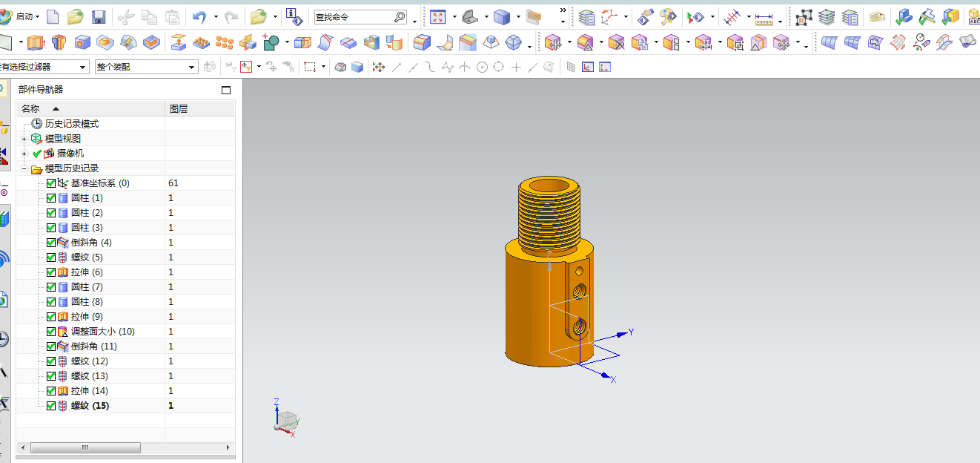Screen dimensions: 980x463
Task: Select 圆柱 (7) in the history tree
Action: [87, 287]
